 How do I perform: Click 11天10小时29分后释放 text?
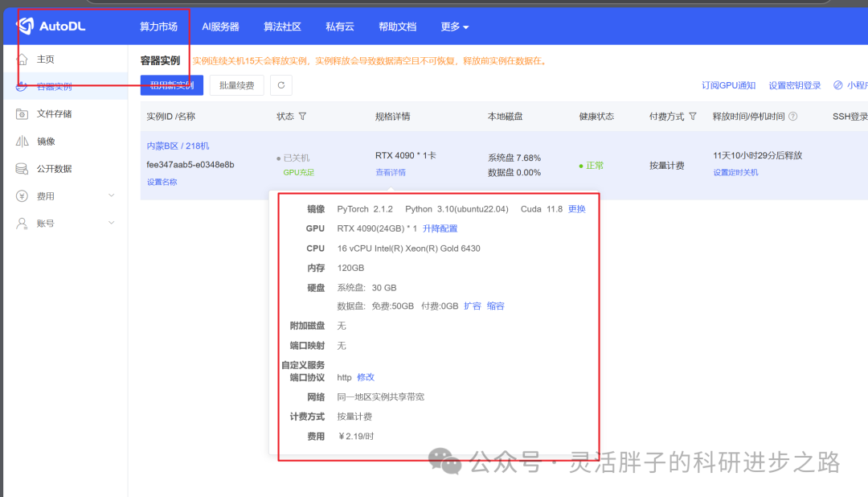point(758,156)
